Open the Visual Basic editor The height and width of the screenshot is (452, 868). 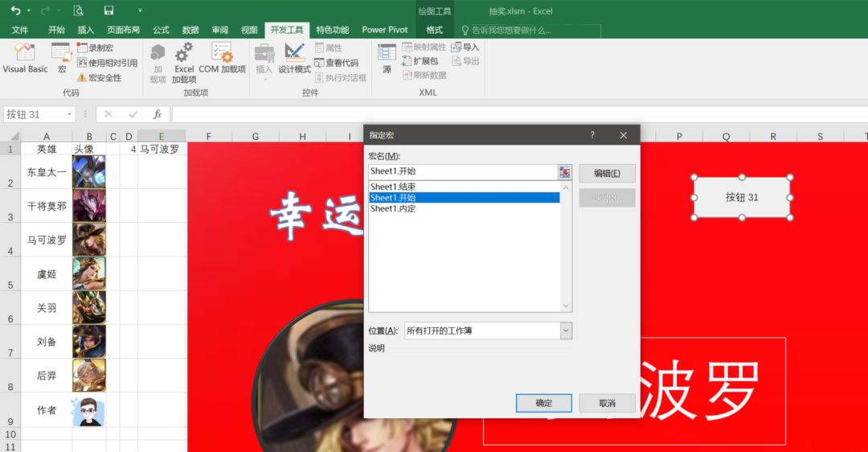tap(25, 58)
